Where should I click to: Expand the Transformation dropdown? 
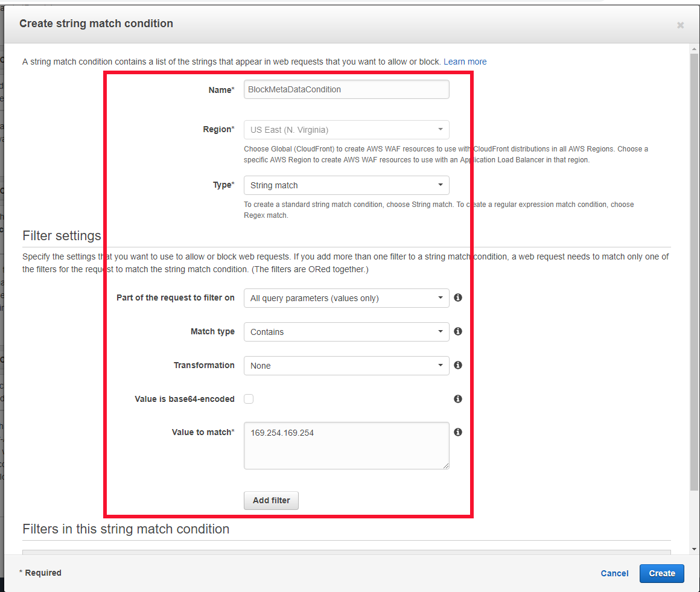[x=346, y=366]
